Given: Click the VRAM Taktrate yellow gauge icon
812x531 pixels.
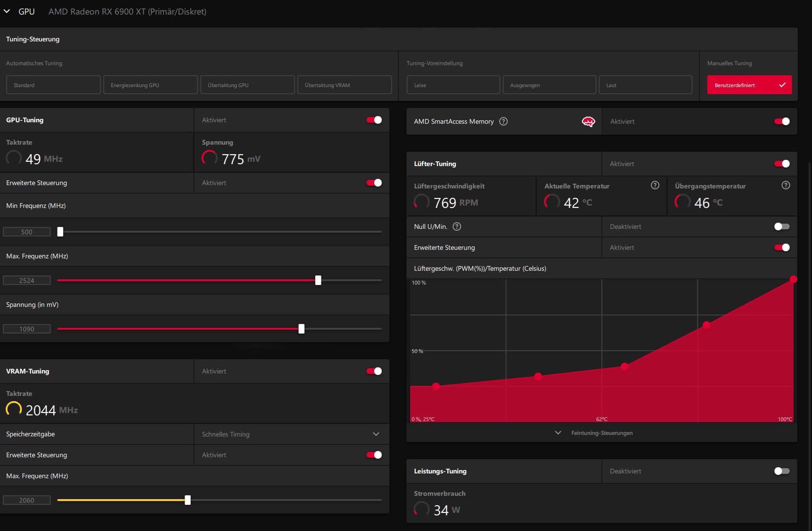Looking at the screenshot, I should [14, 409].
